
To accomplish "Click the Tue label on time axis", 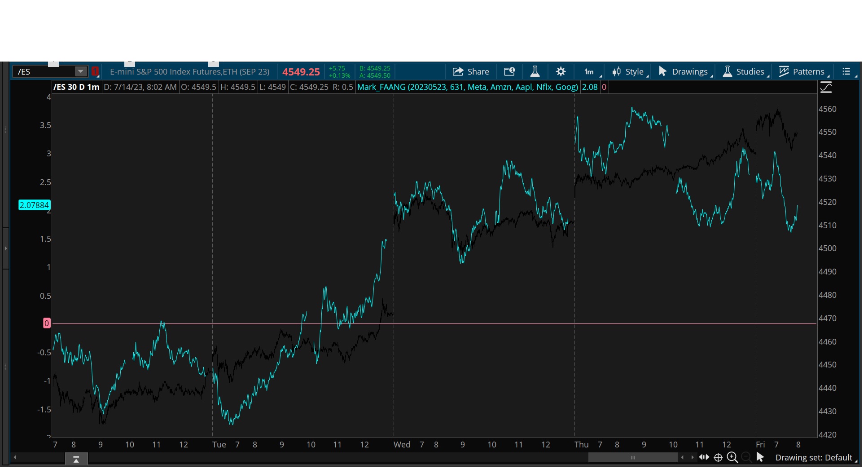I will (x=219, y=444).
